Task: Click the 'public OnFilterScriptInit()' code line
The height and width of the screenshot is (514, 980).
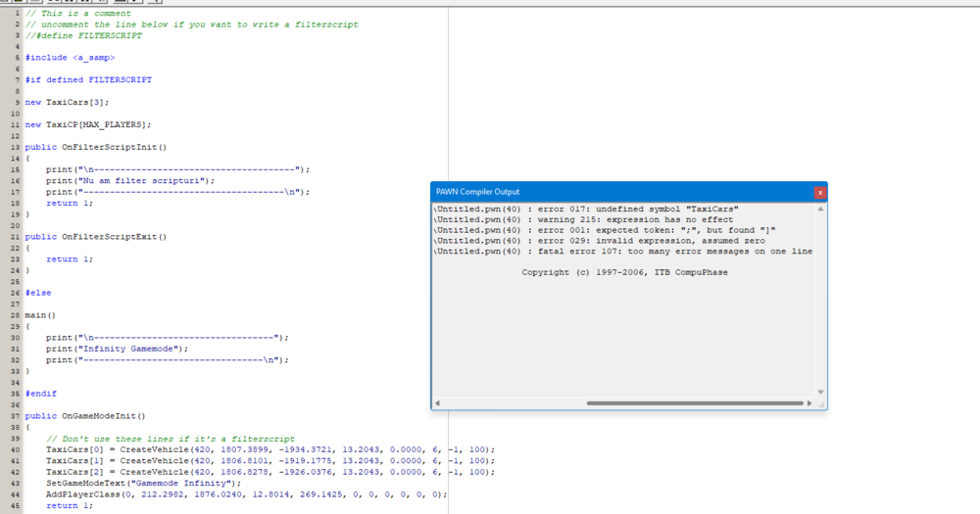Action: click(x=96, y=148)
